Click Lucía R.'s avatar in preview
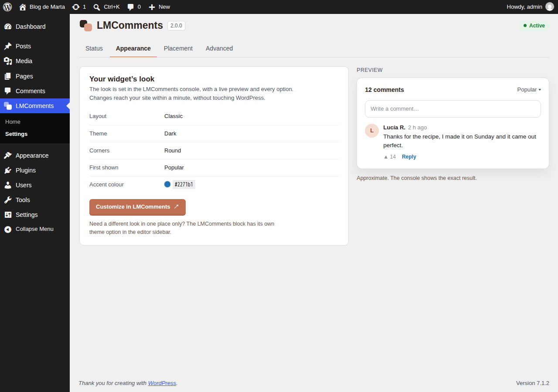 tap(372, 131)
